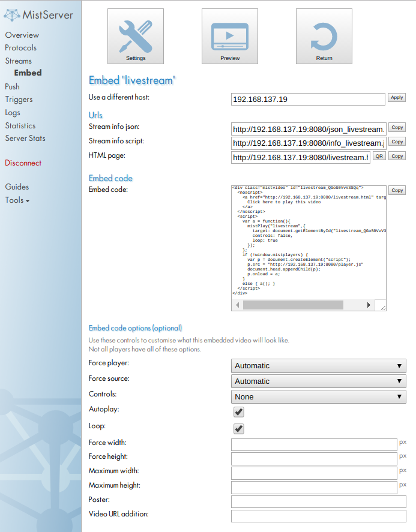Show QR code for HTML page
Screen dimensions: 416x532
379,156
